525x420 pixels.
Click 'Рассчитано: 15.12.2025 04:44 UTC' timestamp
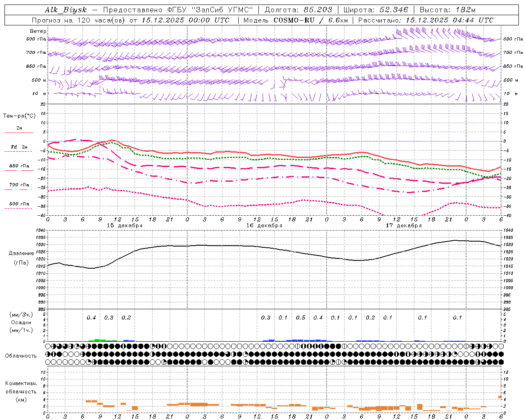pos(426,20)
